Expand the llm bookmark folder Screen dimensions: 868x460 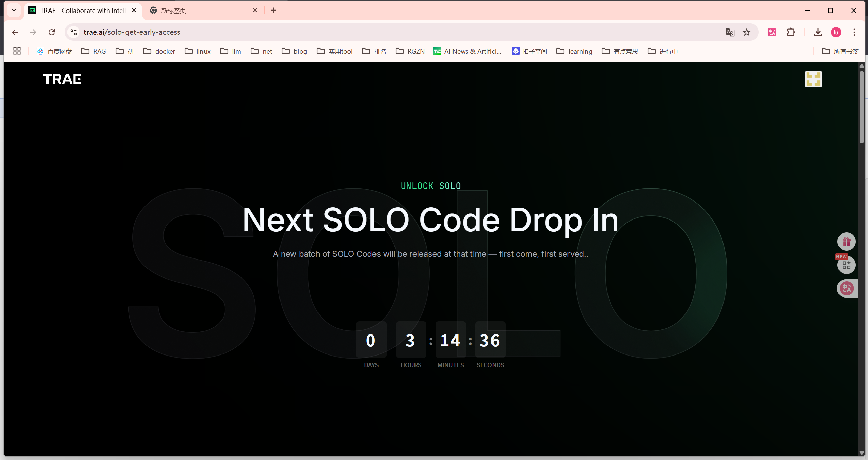(231, 51)
